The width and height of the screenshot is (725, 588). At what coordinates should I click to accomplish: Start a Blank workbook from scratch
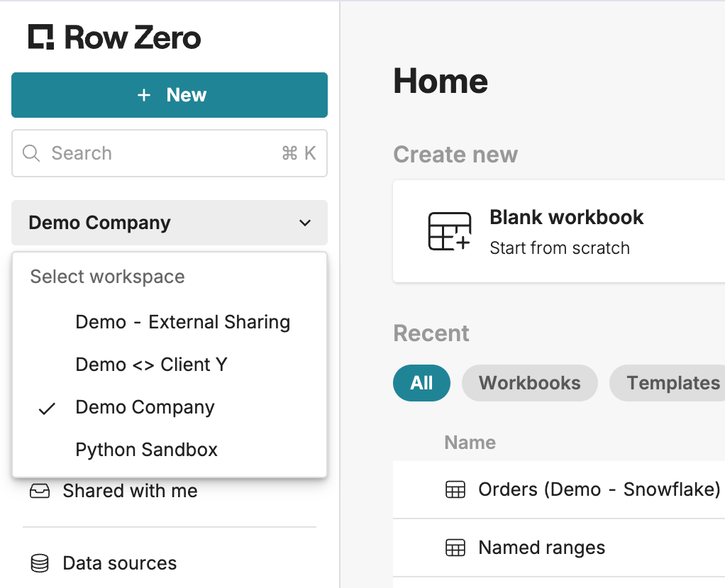tap(559, 231)
